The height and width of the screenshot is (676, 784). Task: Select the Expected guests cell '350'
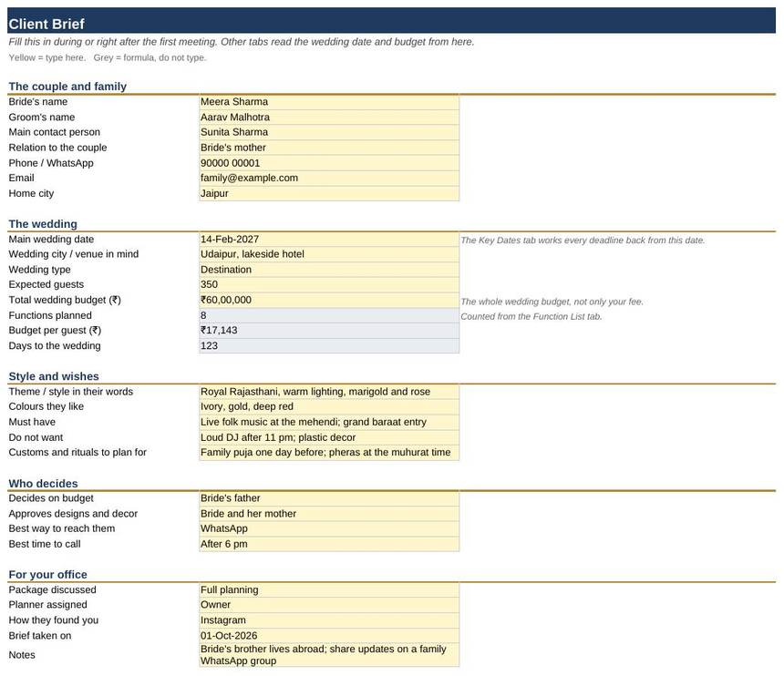(329, 285)
